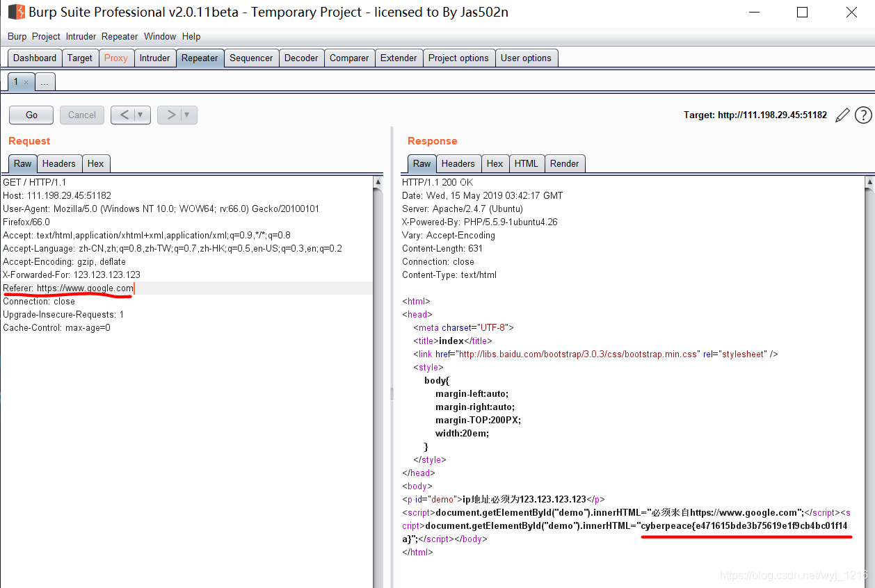Switch to the Dashboard tab
The width and height of the screenshot is (875, 588).
(x=35, y=58)
